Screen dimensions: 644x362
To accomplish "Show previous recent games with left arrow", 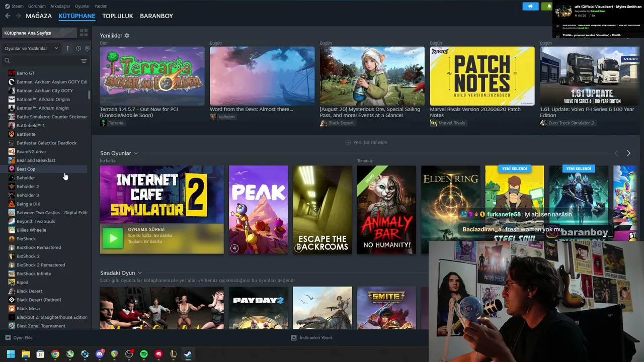I will point(616,153).
